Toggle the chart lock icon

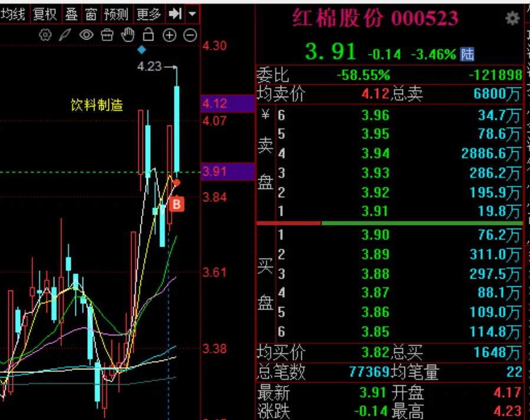[149, 35]
